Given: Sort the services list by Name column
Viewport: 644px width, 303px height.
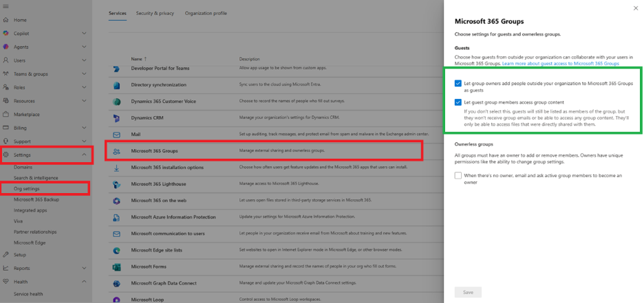Looking at the screenshot, I should [x=139, y=59].
